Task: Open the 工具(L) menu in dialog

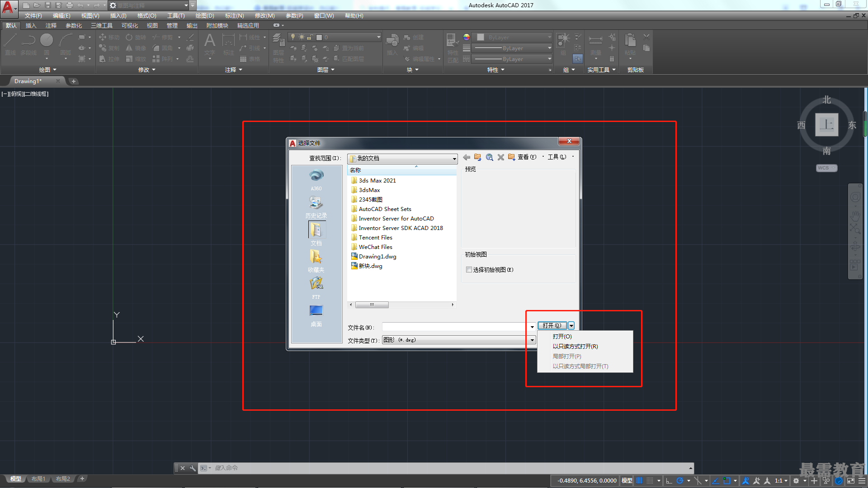Action: [x=557, y=157]
